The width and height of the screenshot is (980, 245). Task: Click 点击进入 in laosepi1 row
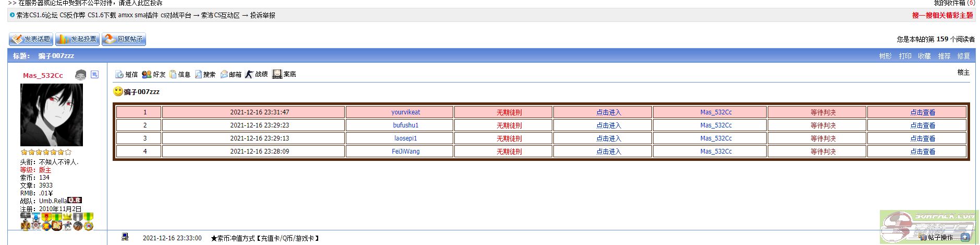point(609,138)
